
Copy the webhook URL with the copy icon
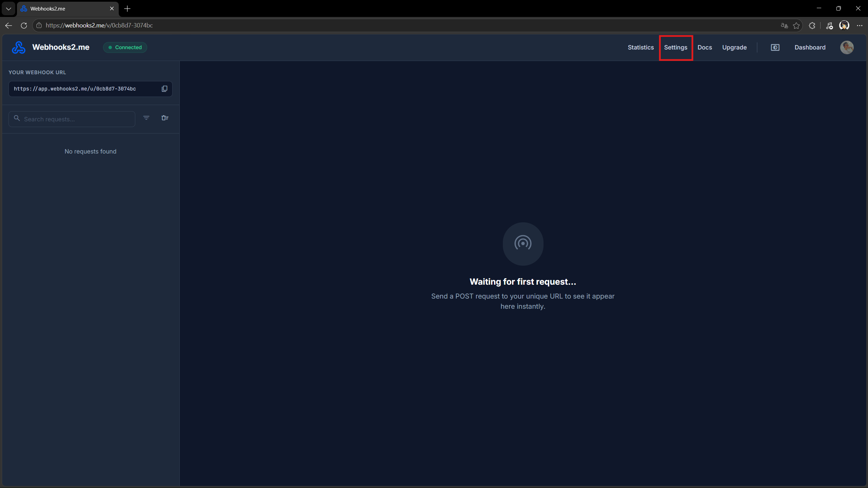point(164,89)
